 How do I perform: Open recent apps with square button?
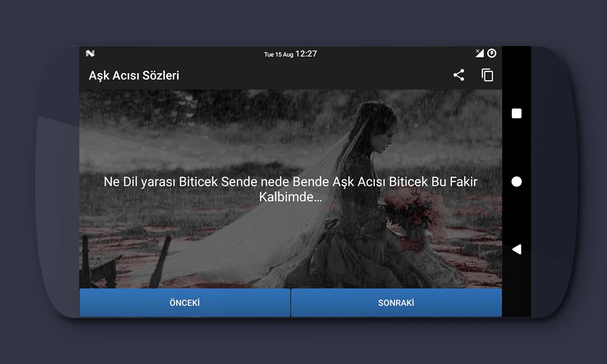coord(516,113)
